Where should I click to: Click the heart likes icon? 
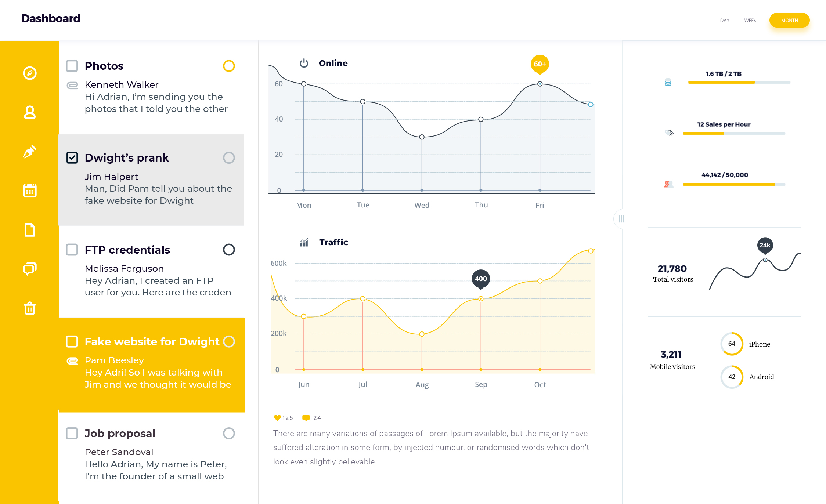point(277,418)
